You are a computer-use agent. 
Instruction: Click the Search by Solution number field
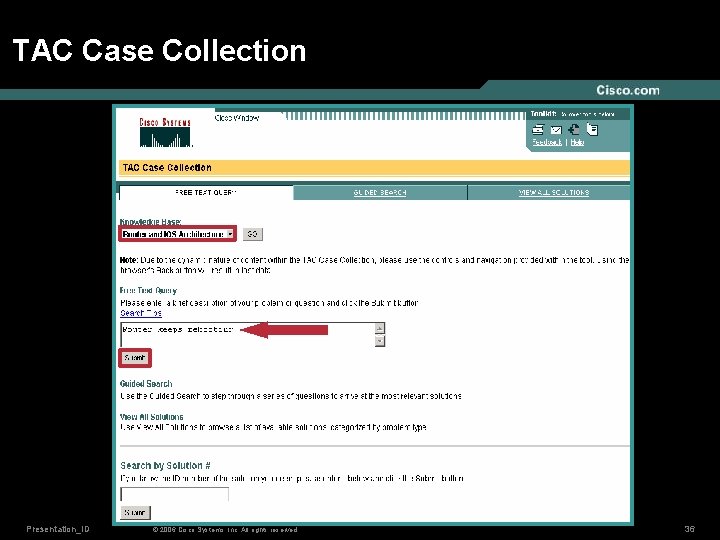[174, 494]
